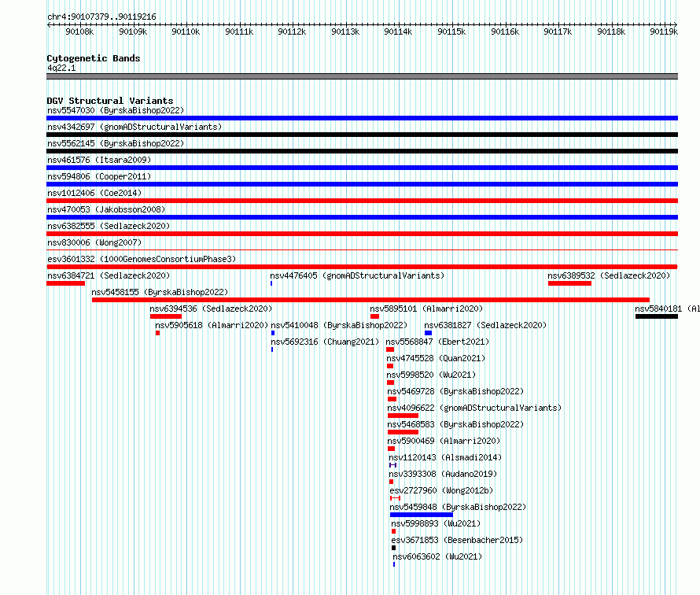The image size is (700, 595).
Task: Select nsv830006 (Wong2007) label
Action: pyautogui.click(x=94, y=242)
